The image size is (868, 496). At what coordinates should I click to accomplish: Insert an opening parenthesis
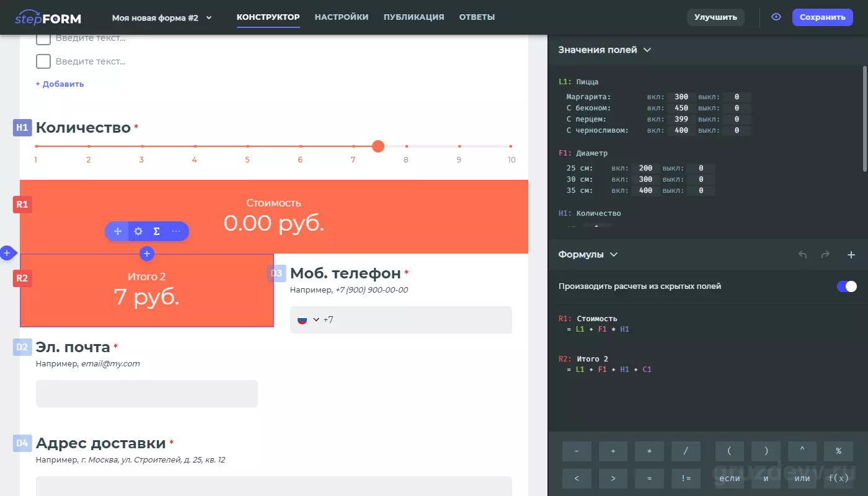click(x=730, y=451)
